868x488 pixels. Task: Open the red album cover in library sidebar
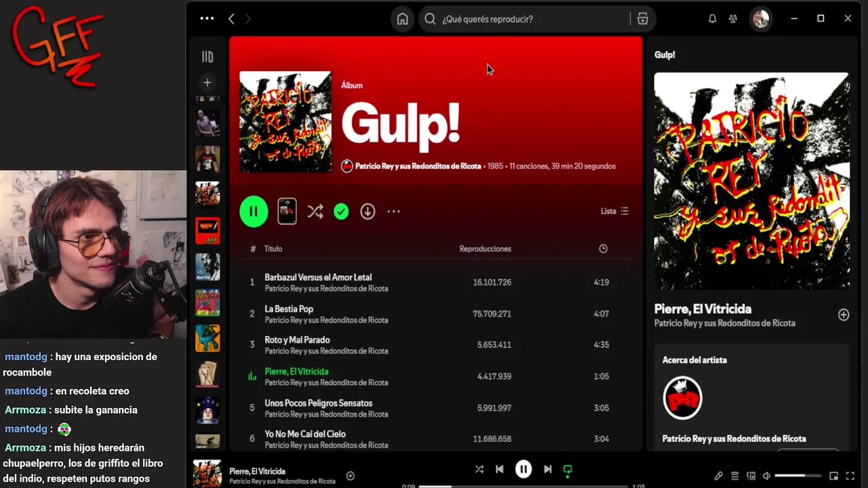[208, 231]
